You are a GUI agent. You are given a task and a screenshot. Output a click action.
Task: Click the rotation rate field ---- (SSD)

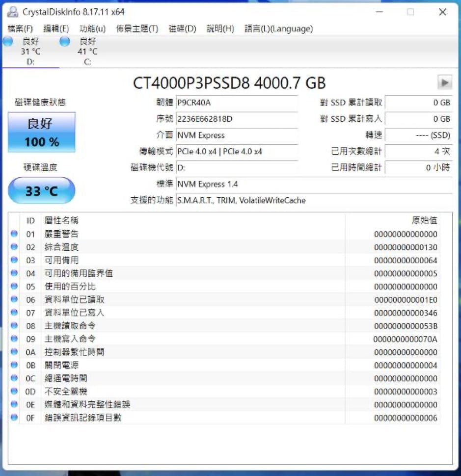(418, 135)
